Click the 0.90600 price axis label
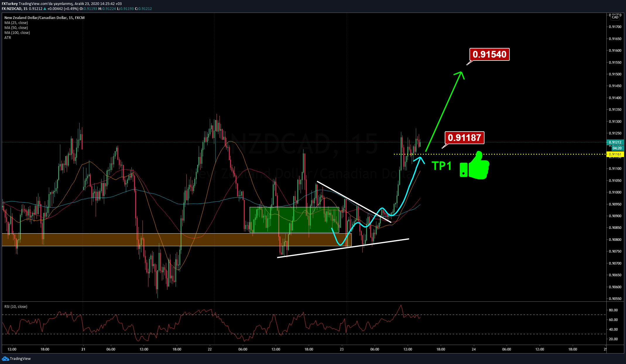The height and width of the screenshot is (364, 626). pos(615,287)
